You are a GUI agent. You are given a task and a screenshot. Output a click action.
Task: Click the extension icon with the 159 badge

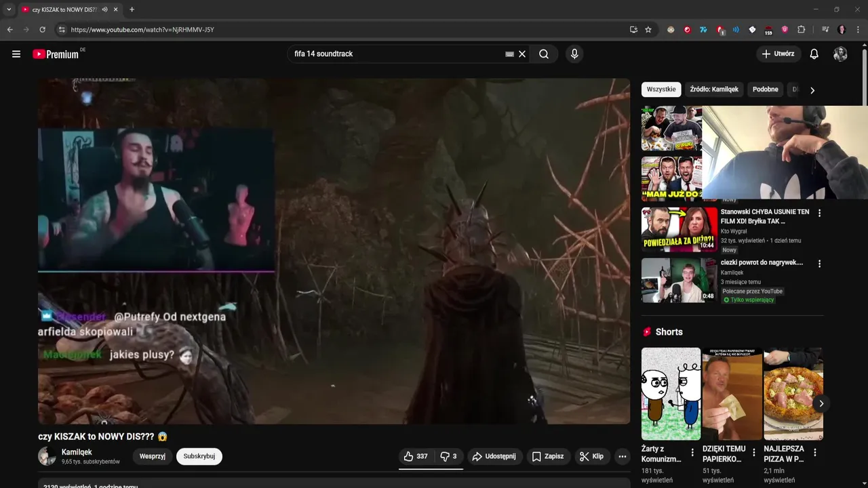point(768,30)
